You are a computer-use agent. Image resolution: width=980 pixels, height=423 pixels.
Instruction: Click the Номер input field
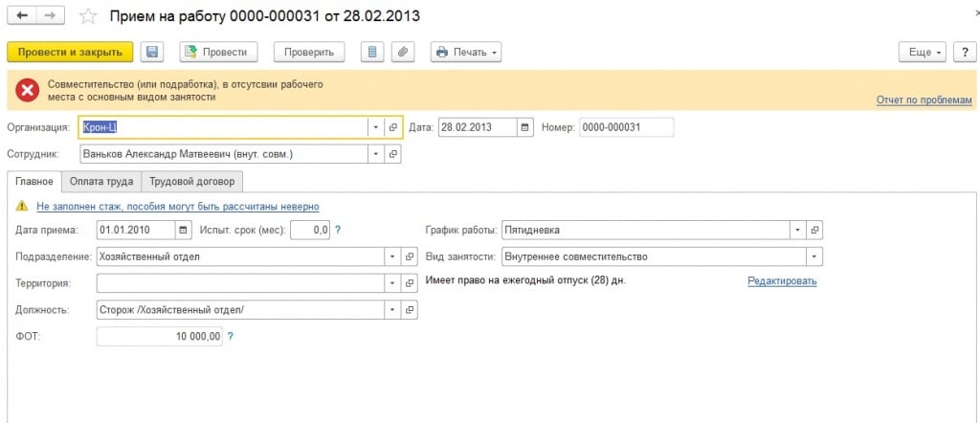(x=627, y=127)
